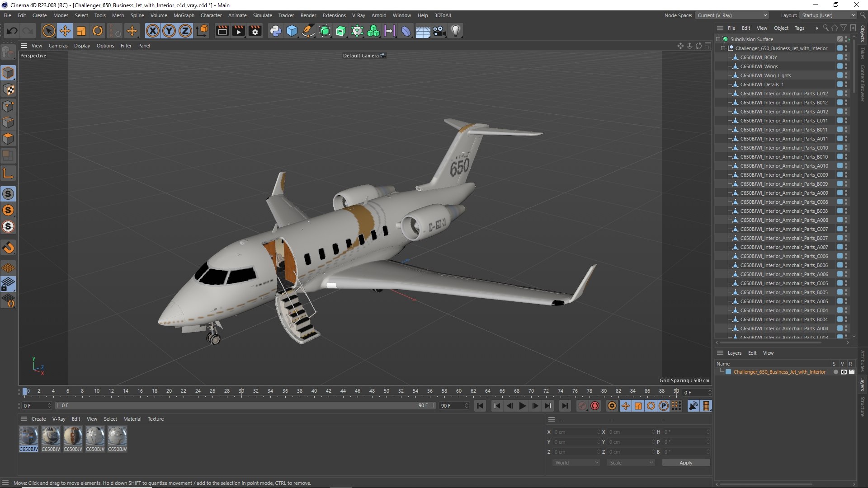
Task: Open the material manager hamburger menu
Action: point(24,419)
